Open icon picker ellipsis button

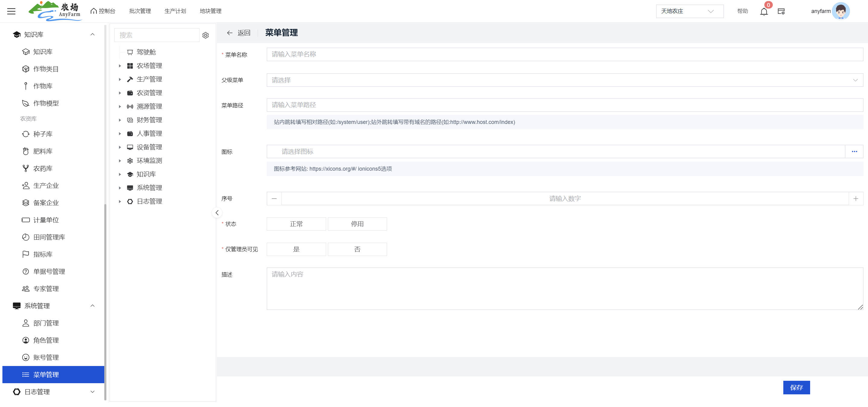coord(854,152)
